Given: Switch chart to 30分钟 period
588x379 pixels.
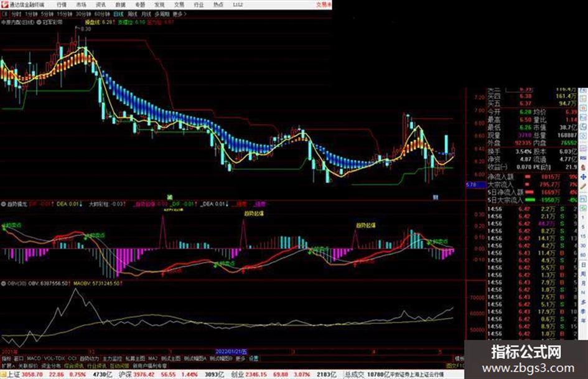Looking at the screenshot, I should (x=83, y=14).
